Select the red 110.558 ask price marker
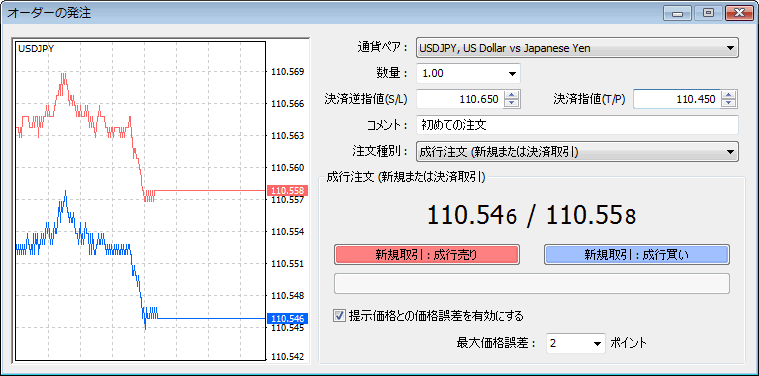This screenshot has height=376, width=759. click(288, 190)
